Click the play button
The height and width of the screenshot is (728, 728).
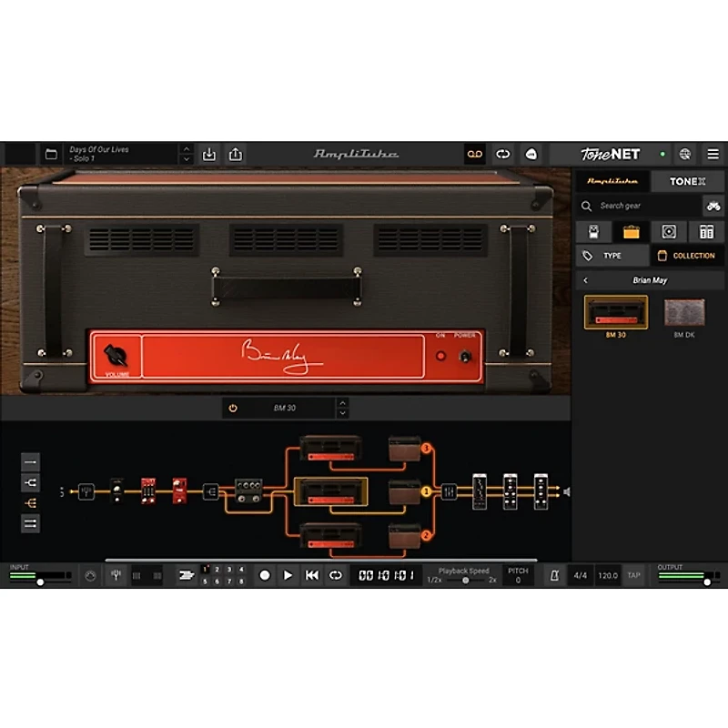click(288, 576)
